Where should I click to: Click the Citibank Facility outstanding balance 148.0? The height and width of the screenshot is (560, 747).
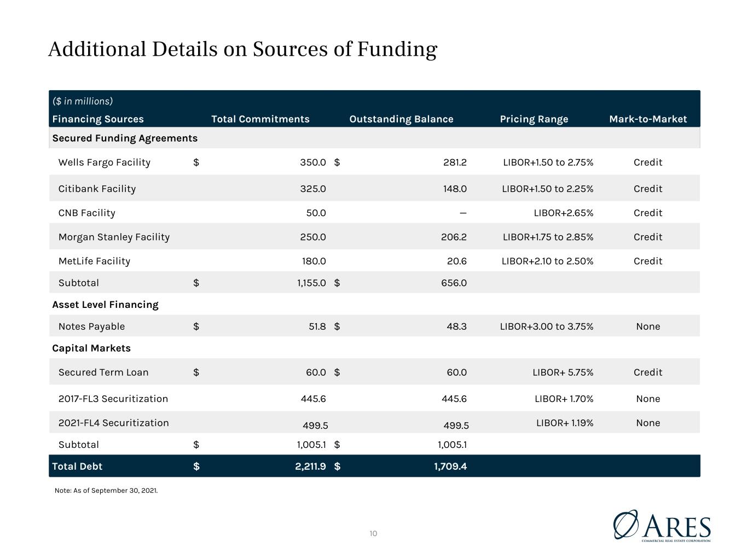455,189
